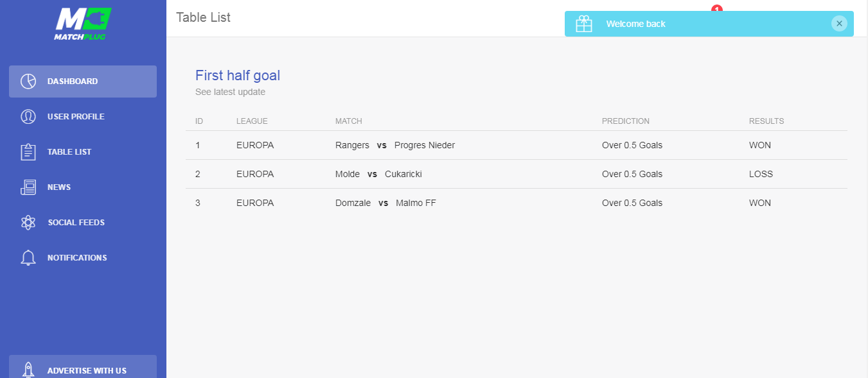Click the News newspaper icon
Viewport: 868px width, 378px height.
[28, 187]
